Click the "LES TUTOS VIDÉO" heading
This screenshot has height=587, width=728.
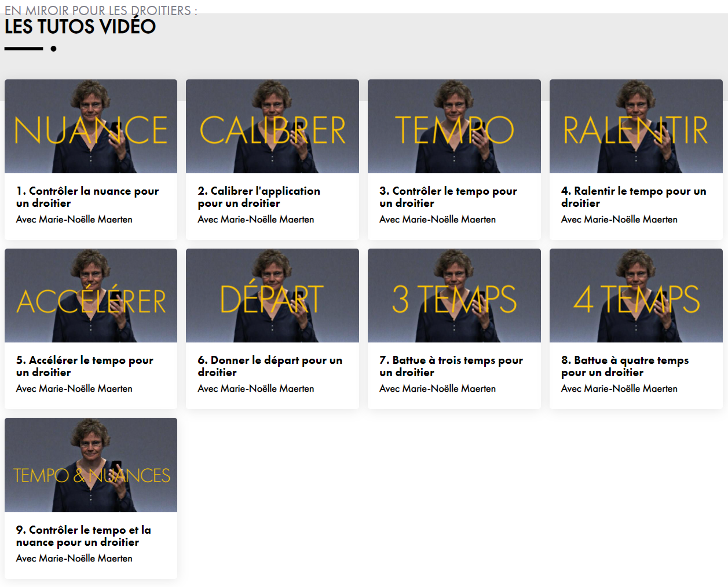pos(81,27)
